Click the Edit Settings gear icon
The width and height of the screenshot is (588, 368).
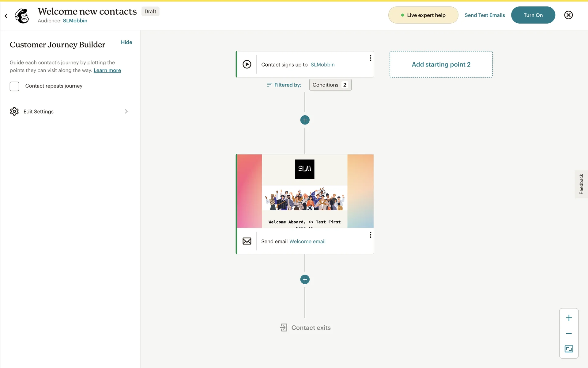14,111
